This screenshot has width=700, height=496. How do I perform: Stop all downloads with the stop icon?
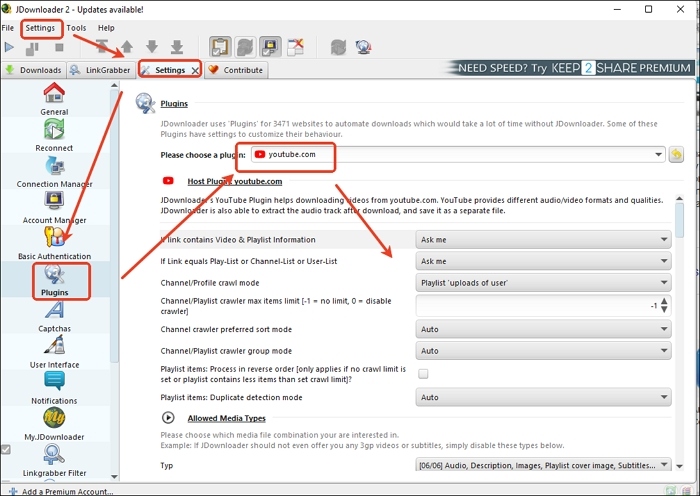[59, 47]
